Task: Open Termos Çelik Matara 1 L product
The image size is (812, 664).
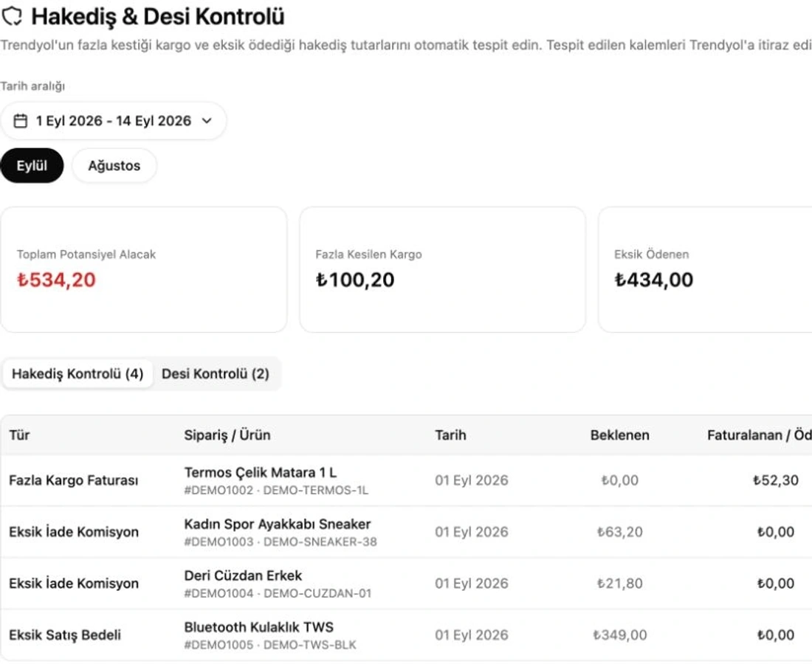Action: (261, 472)
